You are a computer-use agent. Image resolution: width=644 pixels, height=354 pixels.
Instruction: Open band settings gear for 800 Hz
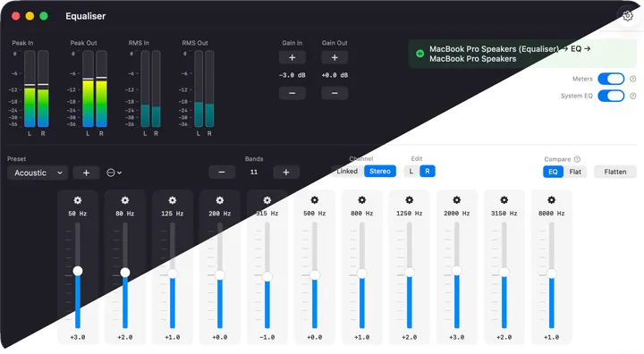362,200
